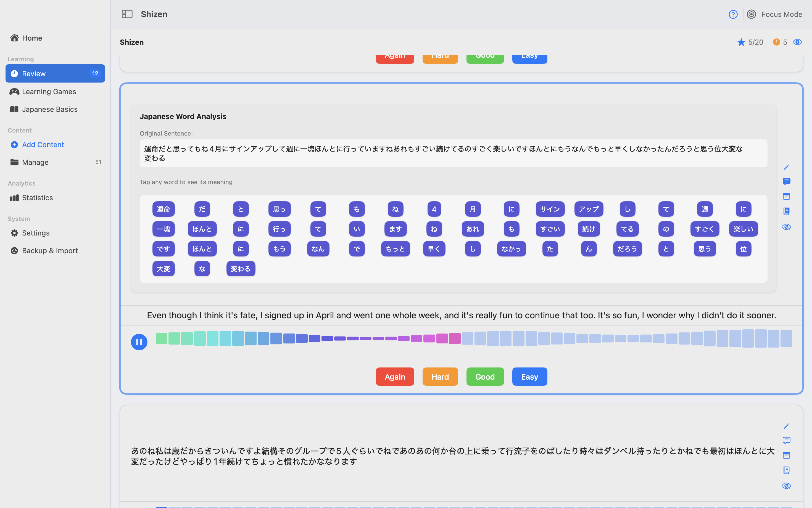Click the bottom card Japanese sentence
This screenshot has height=508, width=812.
[453, 456]
